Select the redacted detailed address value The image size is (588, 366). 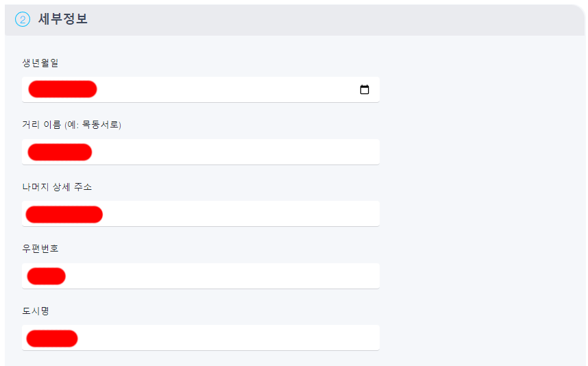[64, 215]
